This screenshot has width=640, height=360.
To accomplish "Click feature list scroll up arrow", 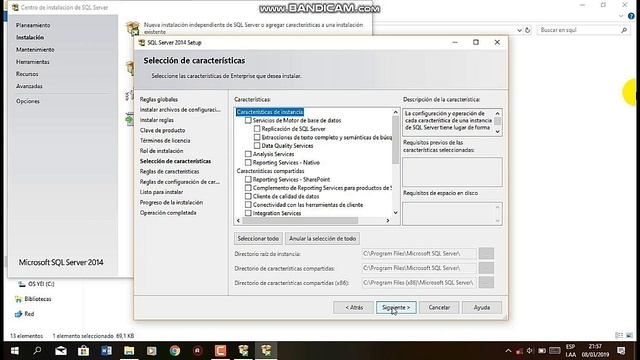I will tap(396, 112).
